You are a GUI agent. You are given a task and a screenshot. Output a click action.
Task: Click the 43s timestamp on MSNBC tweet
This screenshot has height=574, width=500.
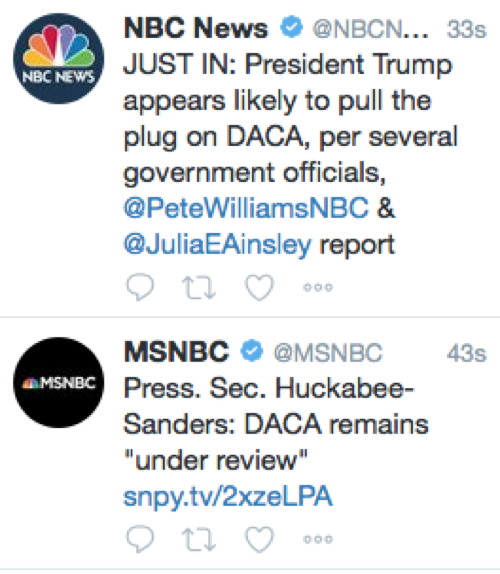[467, 353]
